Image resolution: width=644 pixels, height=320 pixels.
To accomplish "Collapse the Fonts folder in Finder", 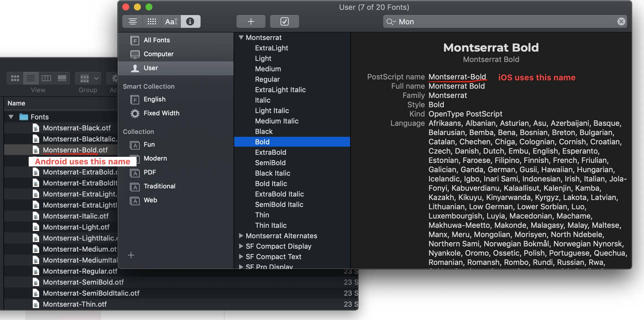I will tap(11, 117).
